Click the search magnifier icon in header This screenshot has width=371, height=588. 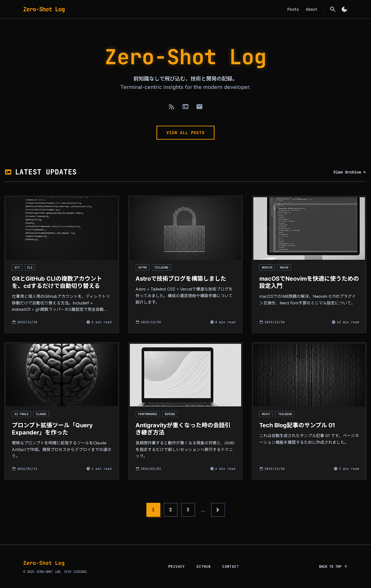[332, 9]
